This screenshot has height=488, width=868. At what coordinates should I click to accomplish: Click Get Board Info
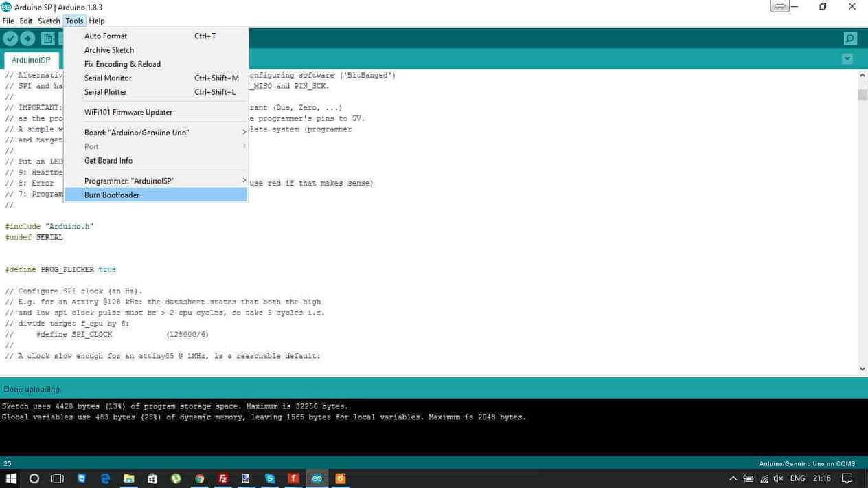[x=156, y=160]
